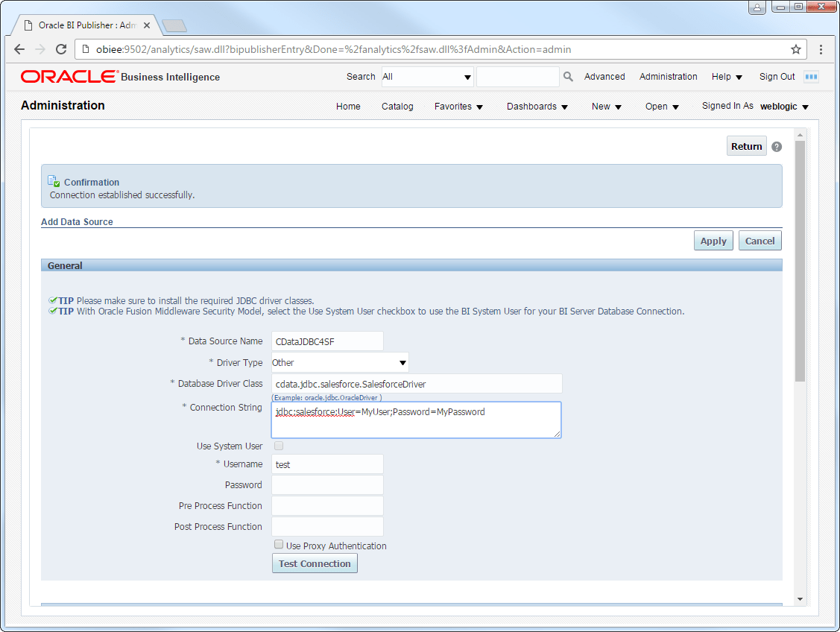Viewport: 840px width, 632px height.
Task: Refresh the page using the reload icon
Action: [62, 49]
